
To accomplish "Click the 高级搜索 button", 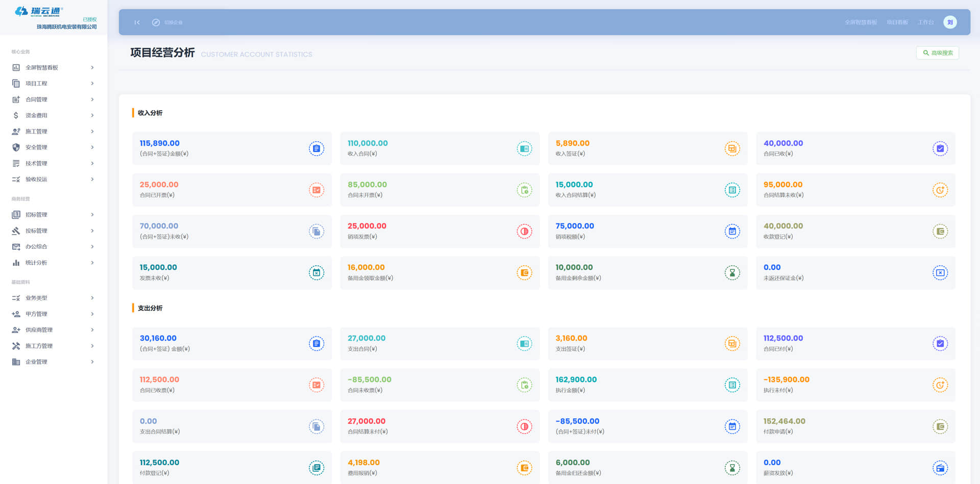I will point(937,53).
